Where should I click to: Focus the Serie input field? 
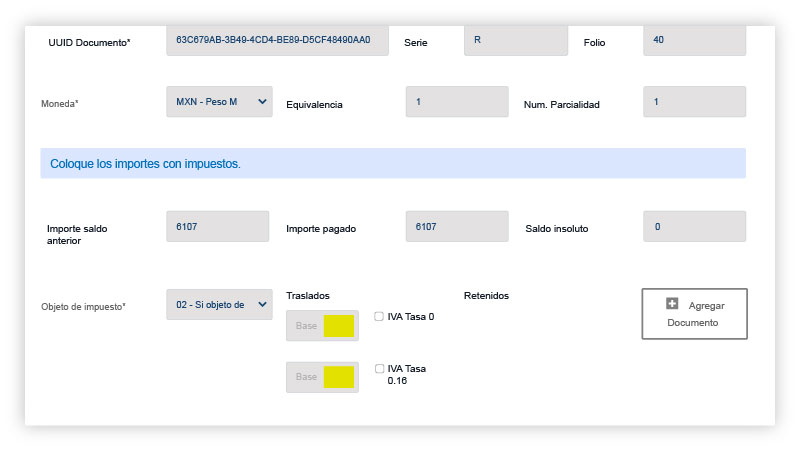[516, 40]
